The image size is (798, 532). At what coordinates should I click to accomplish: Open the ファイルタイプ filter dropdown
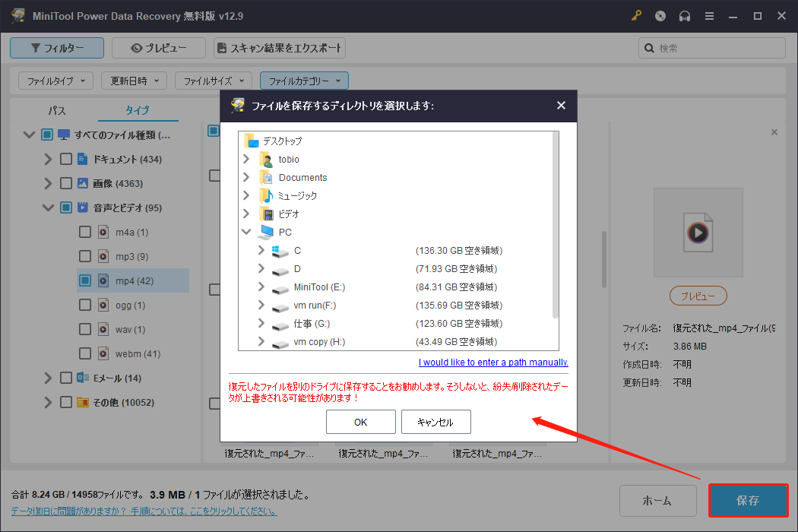56,81
